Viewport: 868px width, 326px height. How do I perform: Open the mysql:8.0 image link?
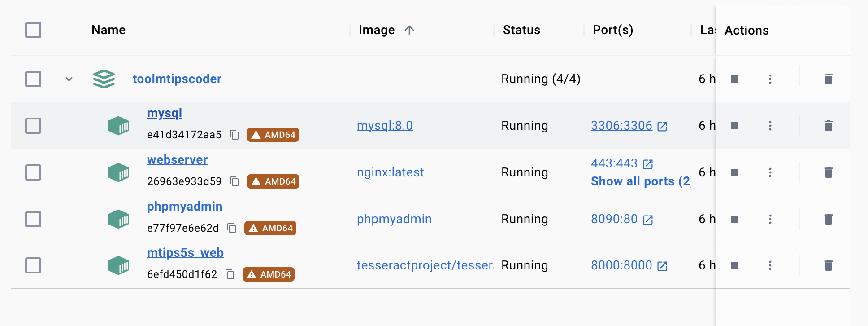(x=385, y=126)
